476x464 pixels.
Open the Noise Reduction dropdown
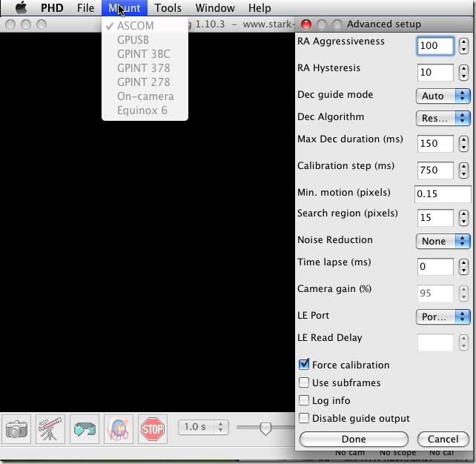click(443, 241)
